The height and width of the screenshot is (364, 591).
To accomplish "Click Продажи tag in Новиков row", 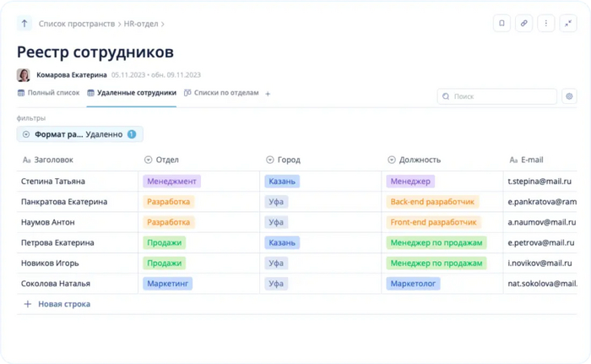I will tap(165, 263).
